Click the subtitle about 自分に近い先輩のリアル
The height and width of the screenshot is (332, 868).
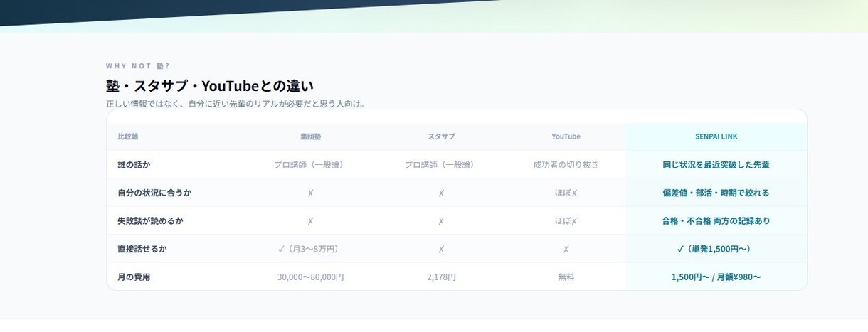(236, 104)
